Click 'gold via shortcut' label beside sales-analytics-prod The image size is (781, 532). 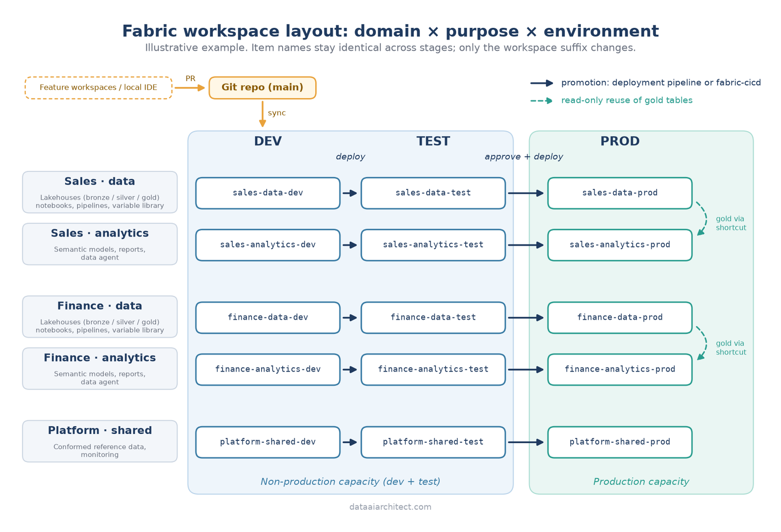(x=731, y=224)
